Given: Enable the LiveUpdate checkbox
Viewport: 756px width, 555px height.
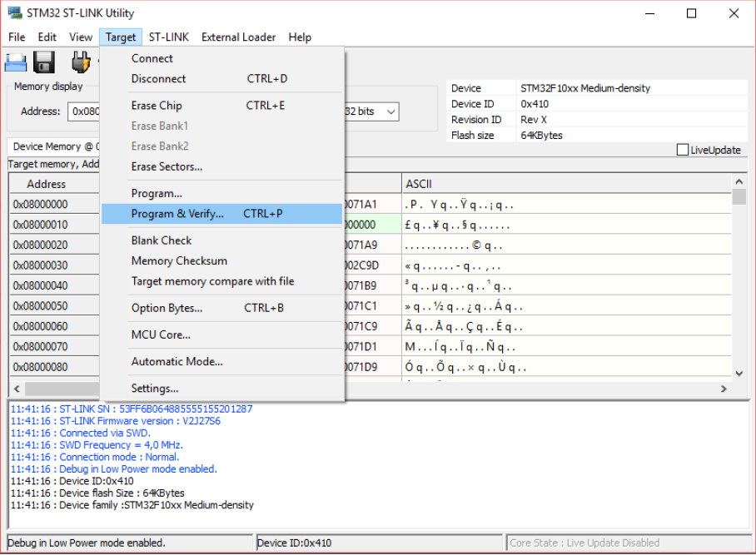Looking at the screenshot, I should 682,150.
